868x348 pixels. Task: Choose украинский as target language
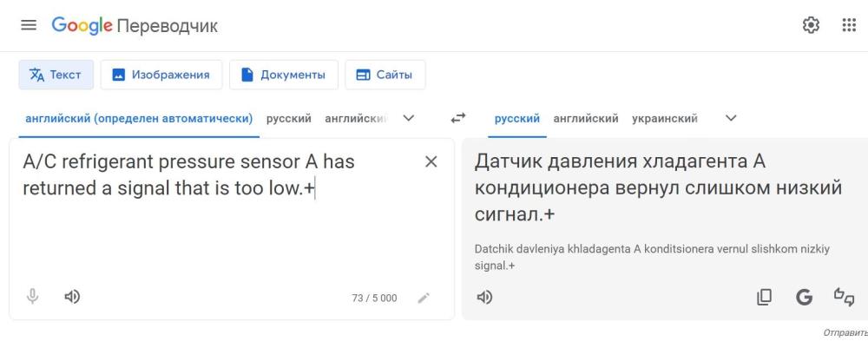[665, 118]
